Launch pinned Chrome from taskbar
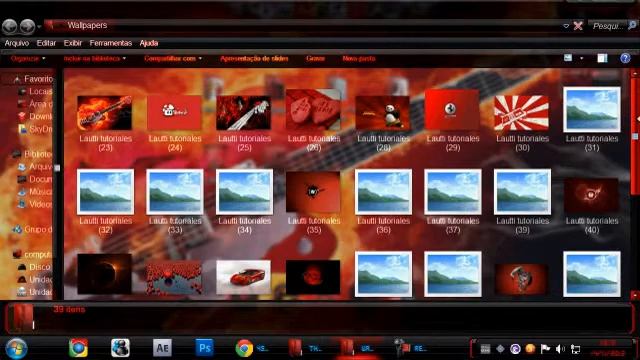Screen dimensions: 640x360 click(78, 348)
